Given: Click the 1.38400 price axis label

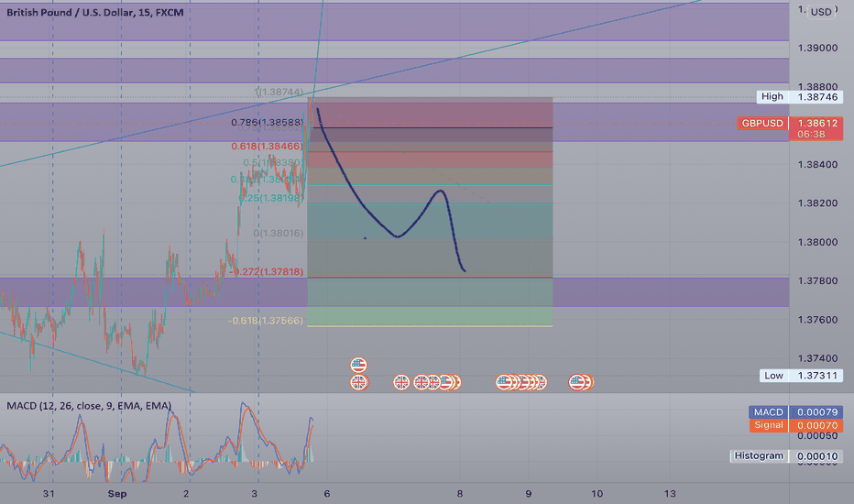Looking at the screenshot, I should click(817, 165).
